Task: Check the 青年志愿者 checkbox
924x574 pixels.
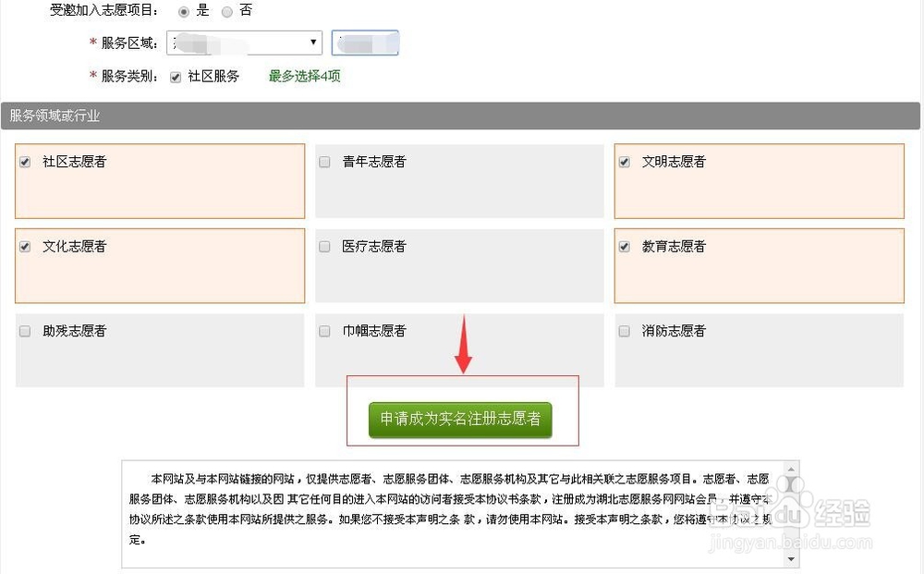Action: [x=323, y=161]
